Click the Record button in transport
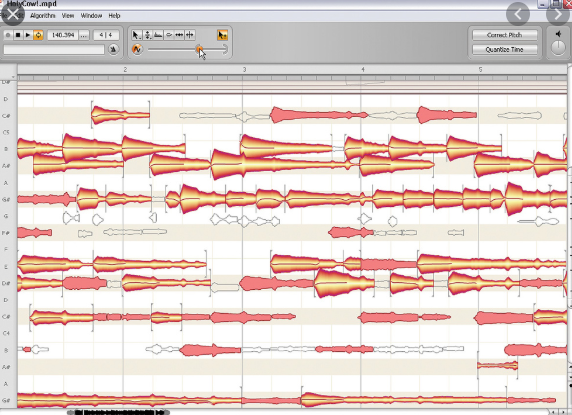The image size is (572, 415). pyautogui.click(x=8, y=35)
